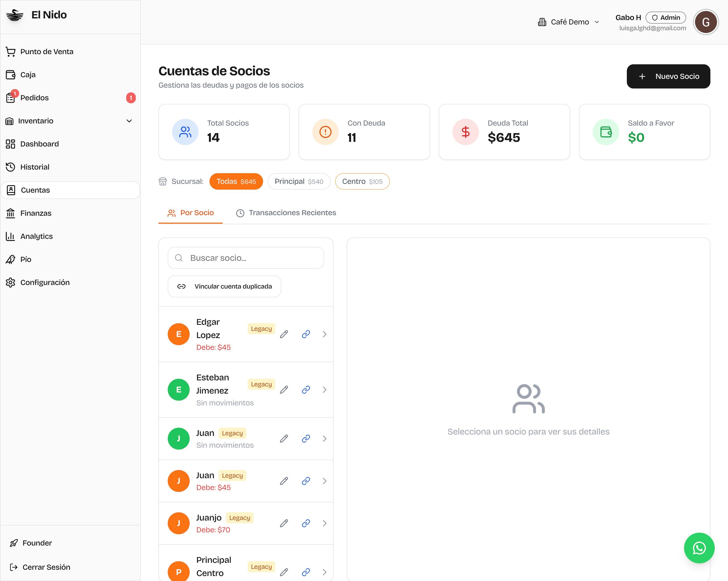Filter by Principal $540 branch
The image size is (728, 581).
(x=299, y=182)
